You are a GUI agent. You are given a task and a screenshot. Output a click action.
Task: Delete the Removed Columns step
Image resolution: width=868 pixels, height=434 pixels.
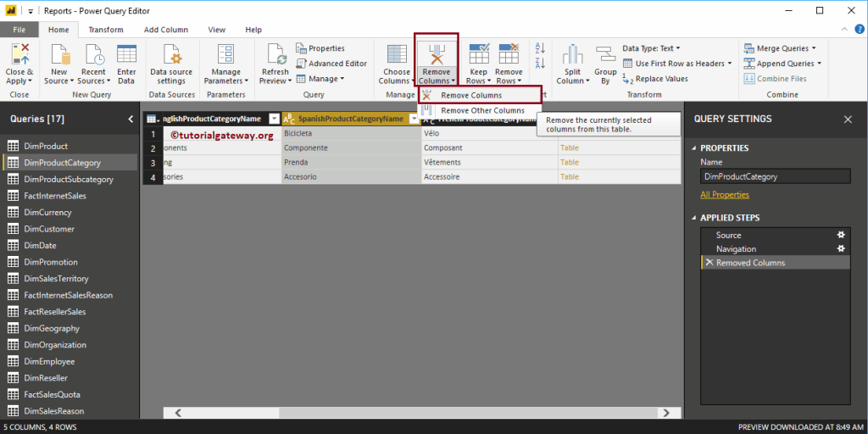coord(709,263)
